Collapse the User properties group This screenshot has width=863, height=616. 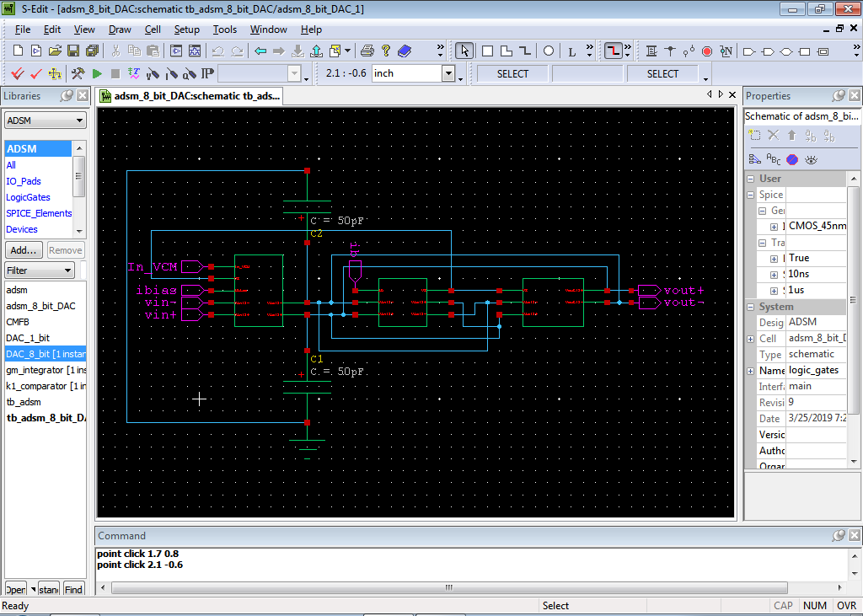tap(752, 179)
